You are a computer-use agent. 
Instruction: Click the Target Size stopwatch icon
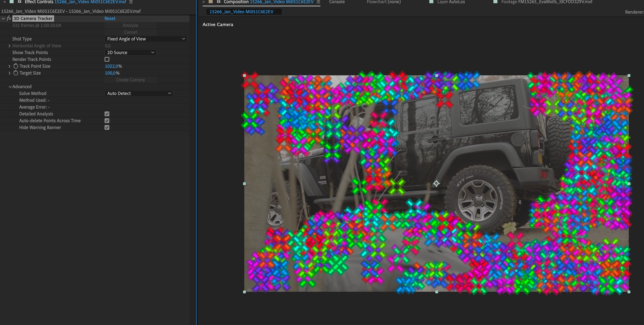tap(16, 73)
